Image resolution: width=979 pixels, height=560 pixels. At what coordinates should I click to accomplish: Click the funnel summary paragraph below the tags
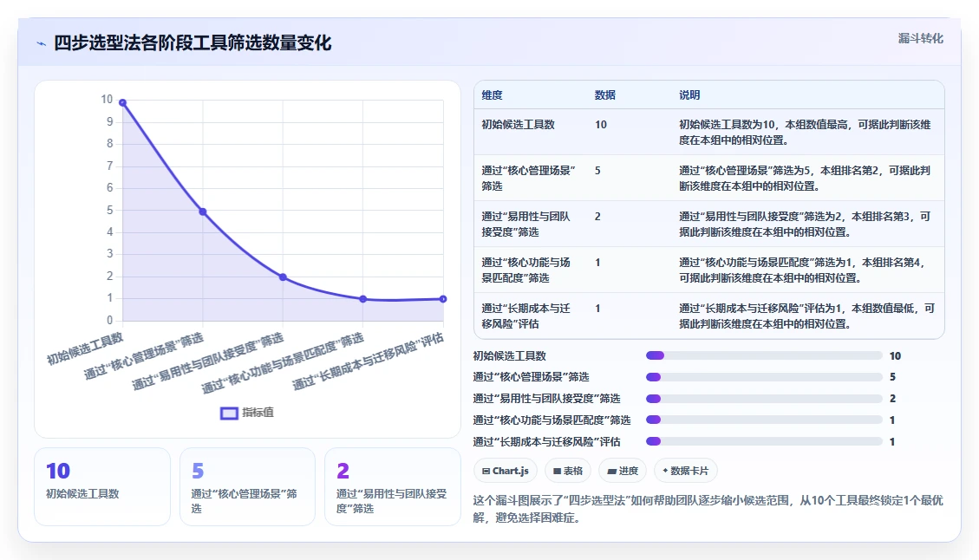point(708,509)
